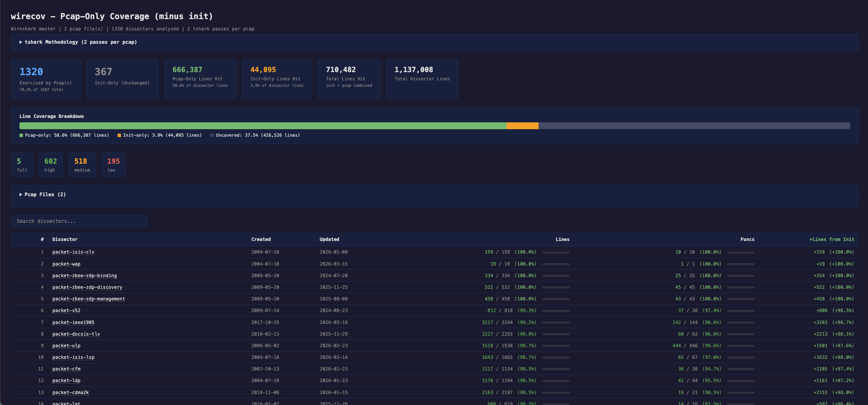
Task: Open the packet-isis-clv dissector link
Action: [x=73, y=252]
